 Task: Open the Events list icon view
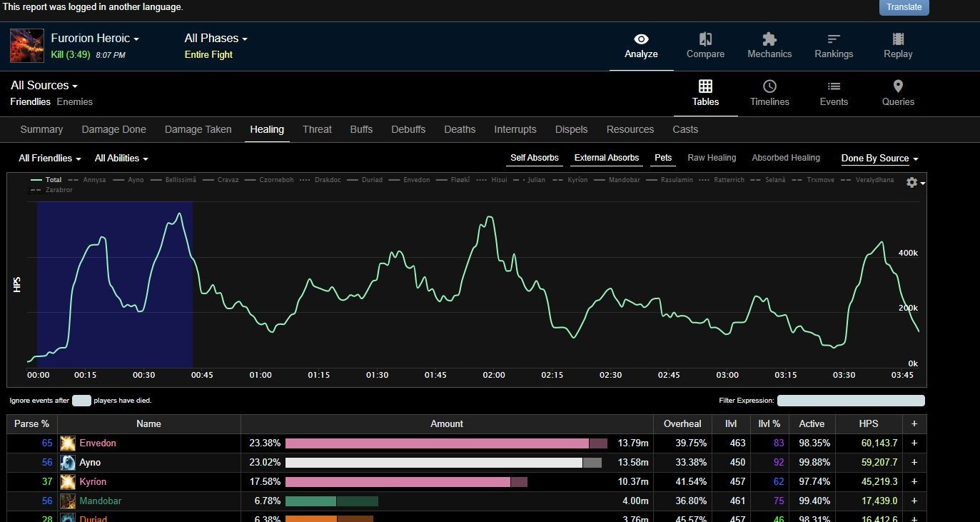tap(834, 86)
